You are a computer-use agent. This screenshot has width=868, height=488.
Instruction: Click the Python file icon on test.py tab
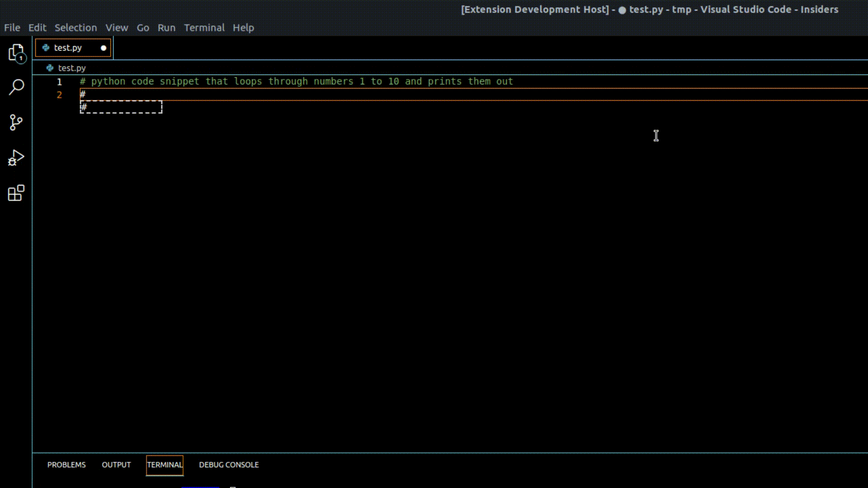coord(46,47)
